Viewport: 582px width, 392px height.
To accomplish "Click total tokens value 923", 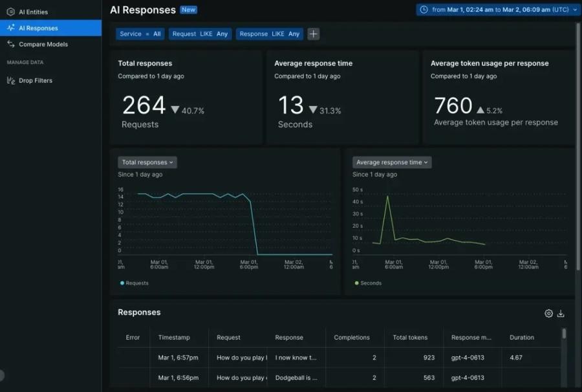I will tap(429, 358).
